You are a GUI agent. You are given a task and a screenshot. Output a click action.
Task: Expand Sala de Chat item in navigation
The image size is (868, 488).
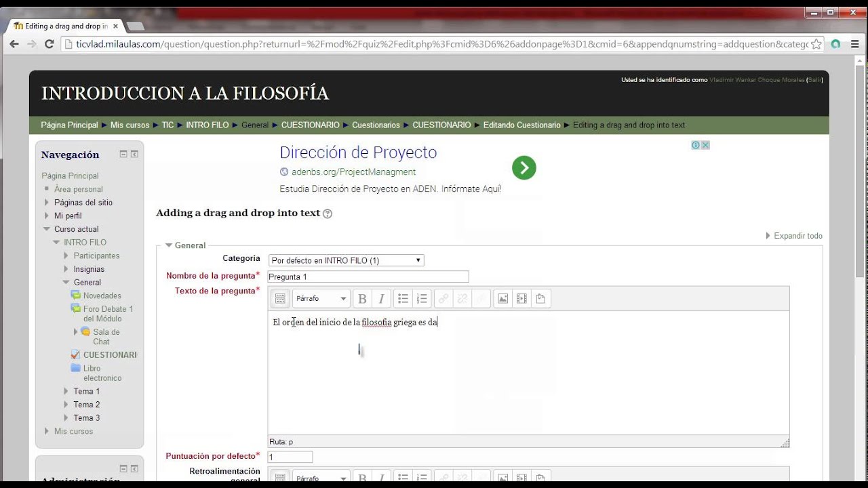coord(76,332)
